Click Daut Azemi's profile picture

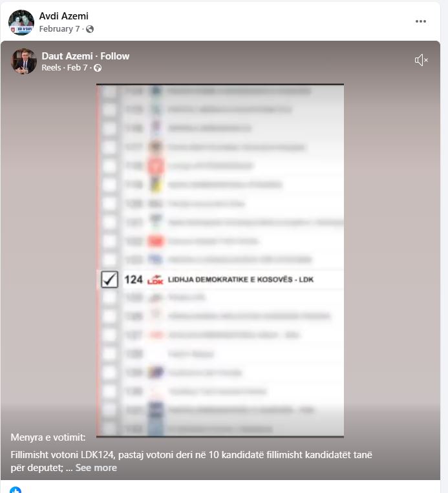coord(24,61)
